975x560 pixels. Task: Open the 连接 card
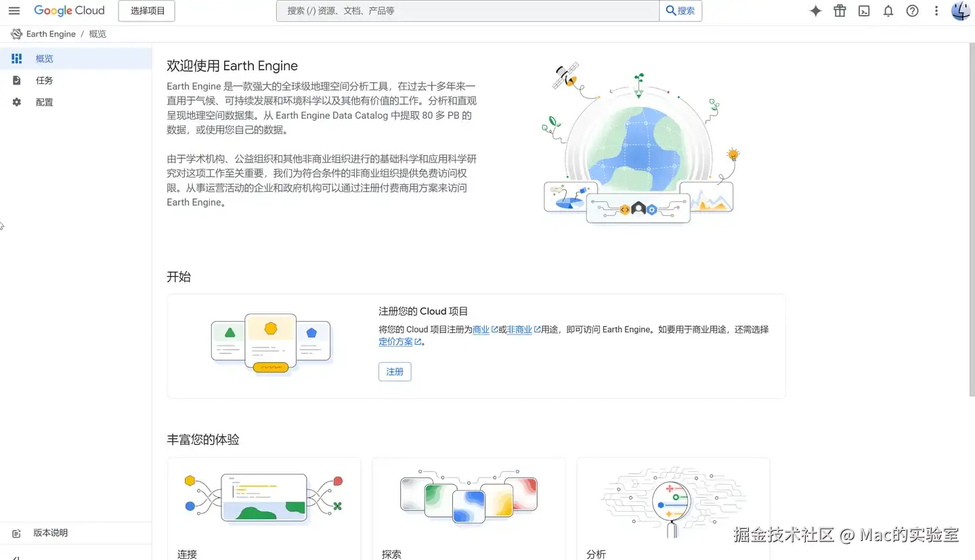coord(264,509)
